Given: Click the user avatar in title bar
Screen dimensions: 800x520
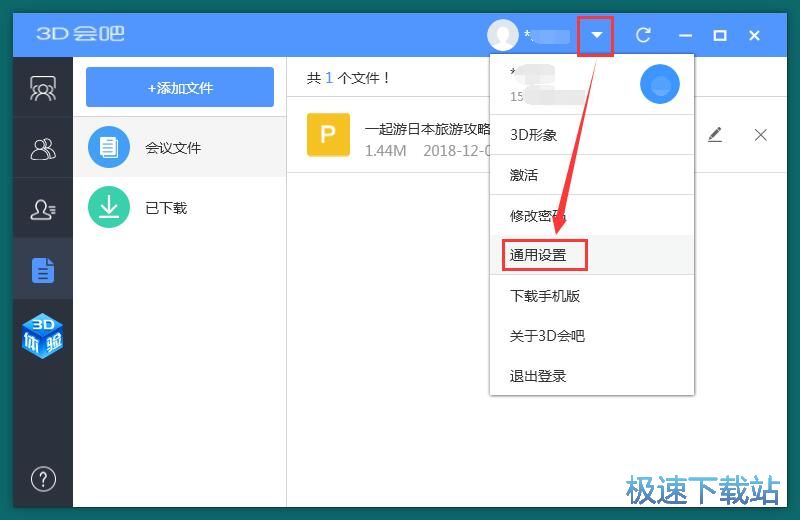Looking at the screenshot, I should [x=503, y=35].
